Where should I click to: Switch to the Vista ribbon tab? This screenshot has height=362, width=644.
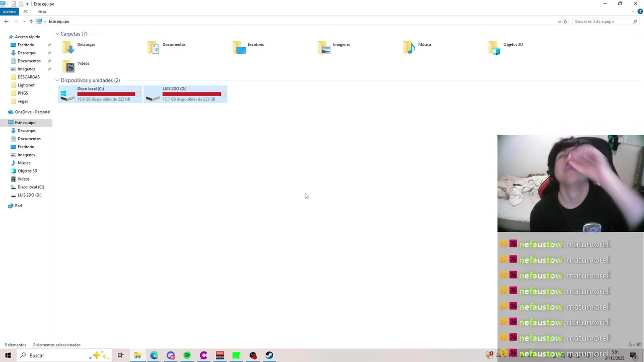tap(42, 12)
